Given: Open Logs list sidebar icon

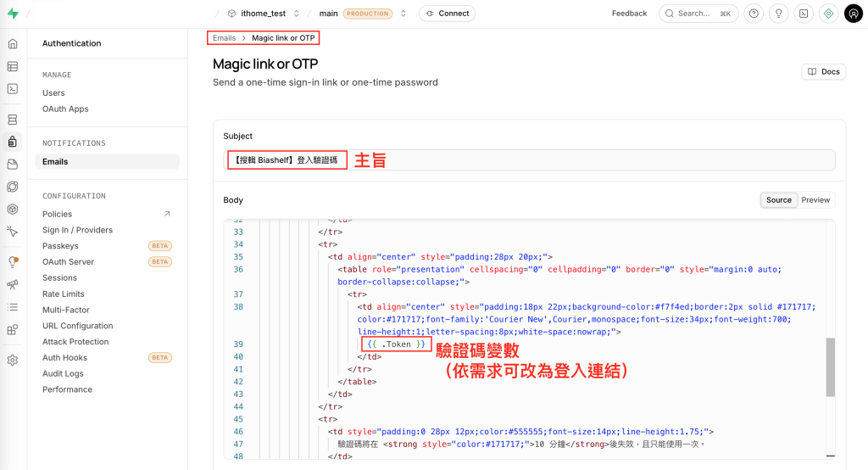Looking at the screenshot, I should click(x=13, y=307).
